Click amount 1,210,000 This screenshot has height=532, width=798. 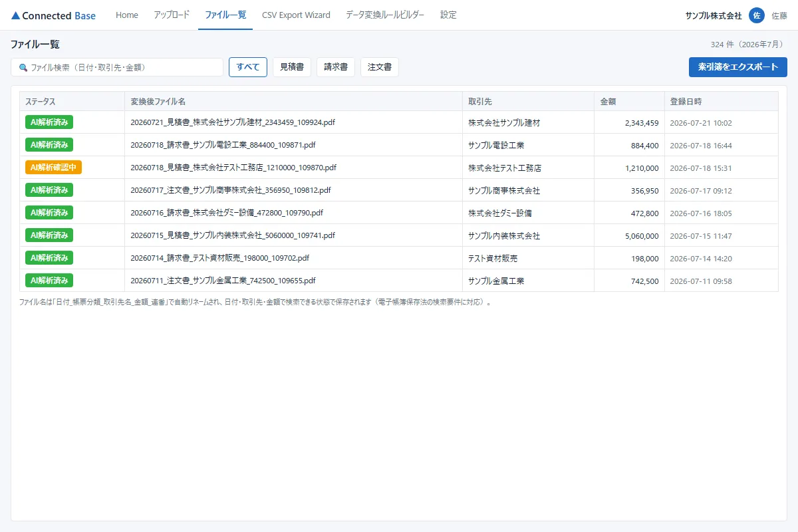(x=642, y=168)
